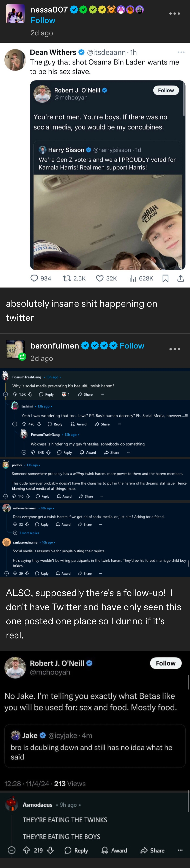This screenshot has height=868, width=190.
Task: Expand the 5 more replies link
Action: [x=27, y=533]
